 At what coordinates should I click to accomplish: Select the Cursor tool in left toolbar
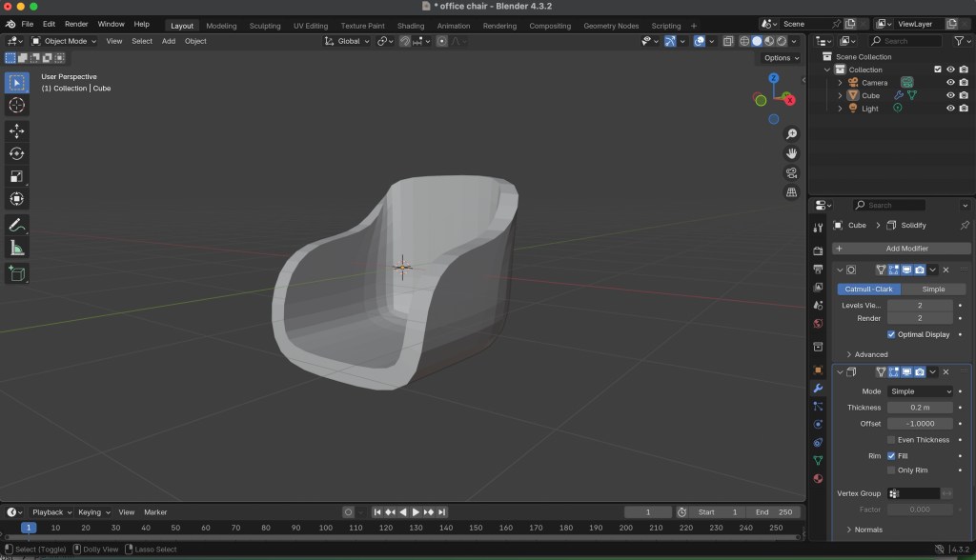[x=17, y=105]
